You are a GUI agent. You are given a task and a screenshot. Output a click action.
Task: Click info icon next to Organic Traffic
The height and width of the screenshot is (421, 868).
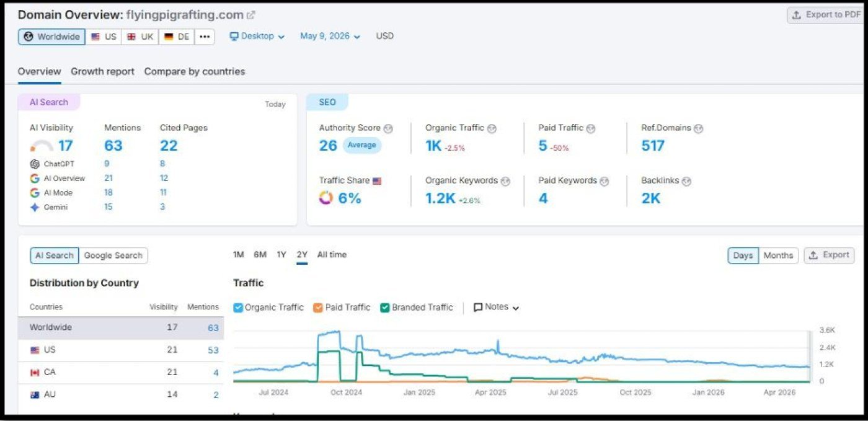(x=492, y=128)
